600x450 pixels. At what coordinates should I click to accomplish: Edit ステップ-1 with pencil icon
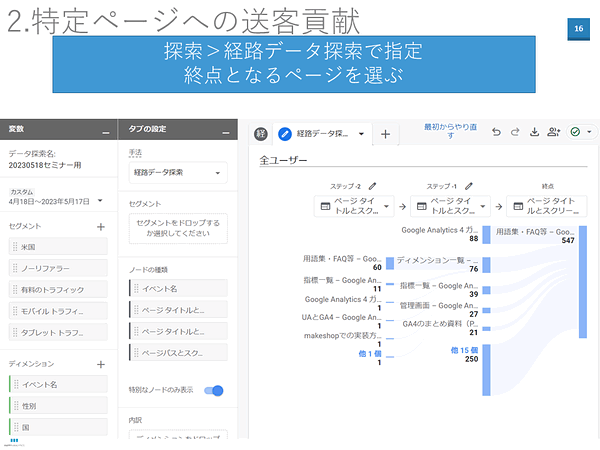tap(469, 186)
